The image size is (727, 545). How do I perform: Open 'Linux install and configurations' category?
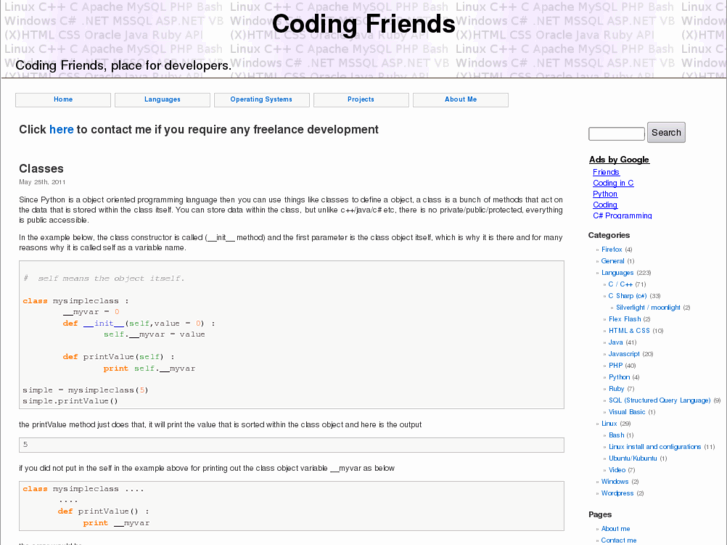tap(655, 447)
